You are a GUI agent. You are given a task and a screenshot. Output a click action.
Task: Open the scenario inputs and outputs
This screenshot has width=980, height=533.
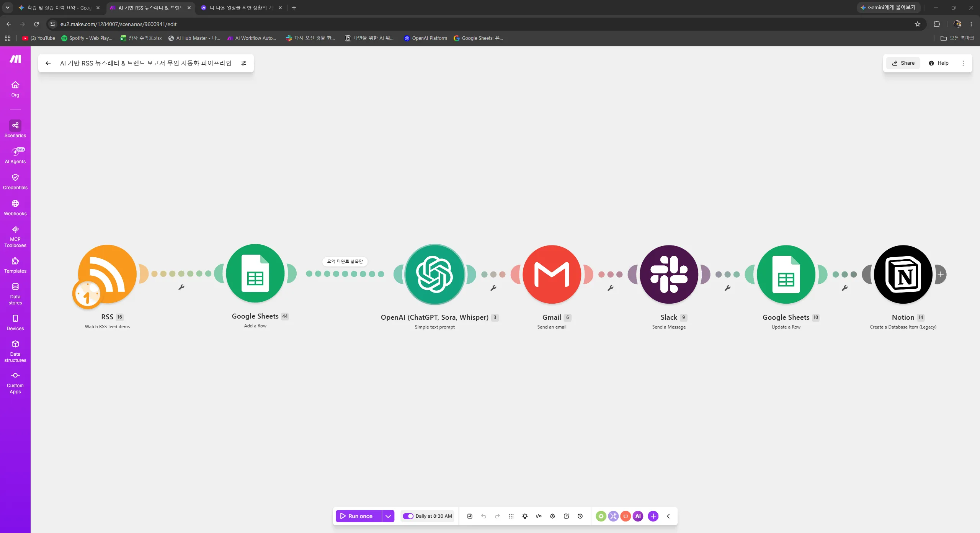(x=539, y=516)
